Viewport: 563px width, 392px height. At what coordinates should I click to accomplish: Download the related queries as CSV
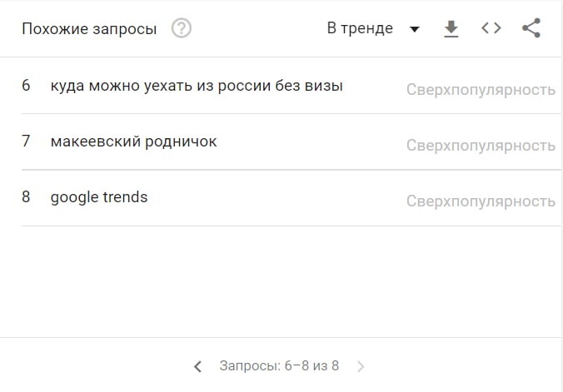(x=451, y=28)
